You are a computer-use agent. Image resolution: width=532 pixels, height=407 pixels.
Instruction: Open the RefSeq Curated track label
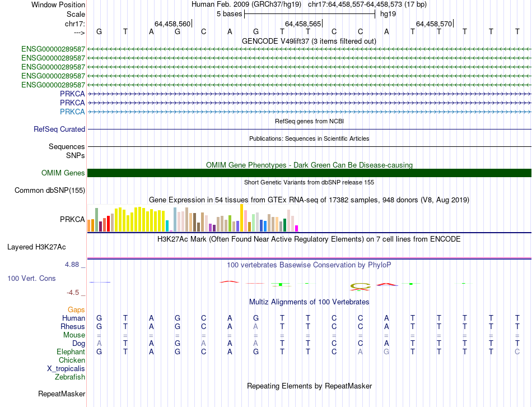pyautogui.click(x=59, y=129)
